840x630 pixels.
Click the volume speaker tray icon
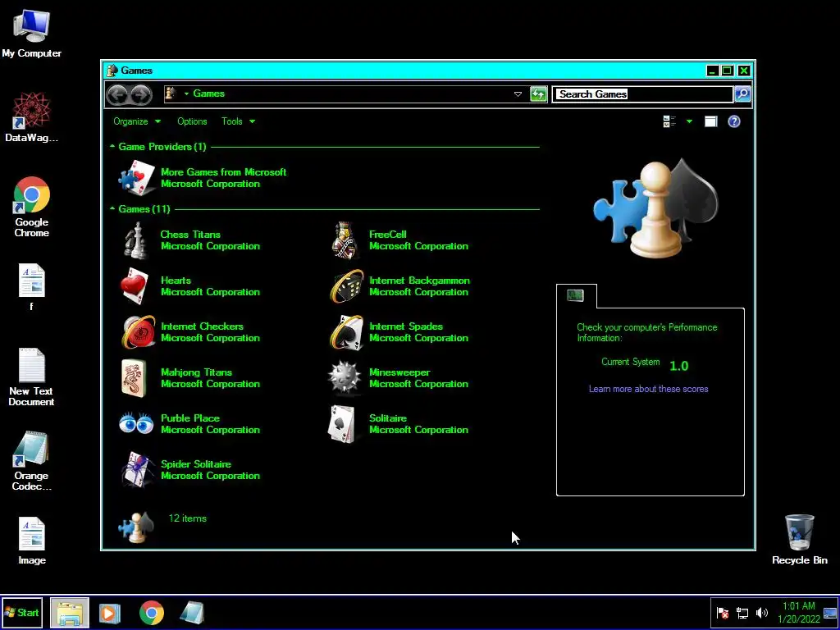[x=761, y=613]
